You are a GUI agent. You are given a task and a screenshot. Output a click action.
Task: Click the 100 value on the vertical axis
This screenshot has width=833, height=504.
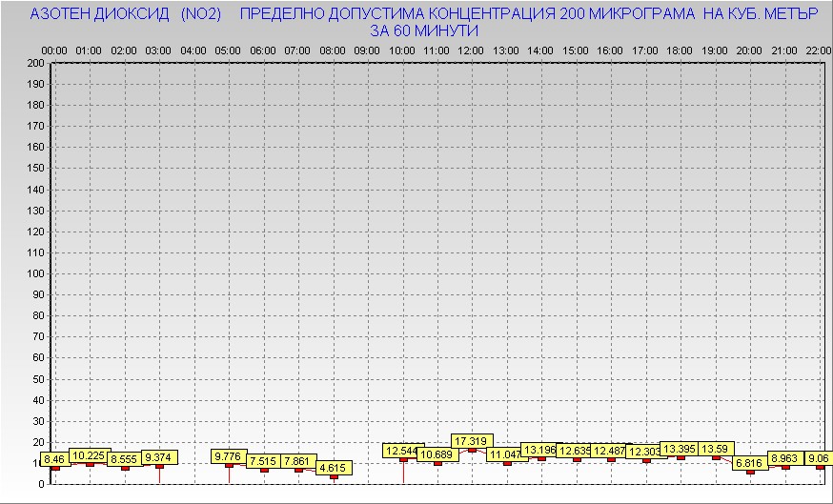point(35,273)
